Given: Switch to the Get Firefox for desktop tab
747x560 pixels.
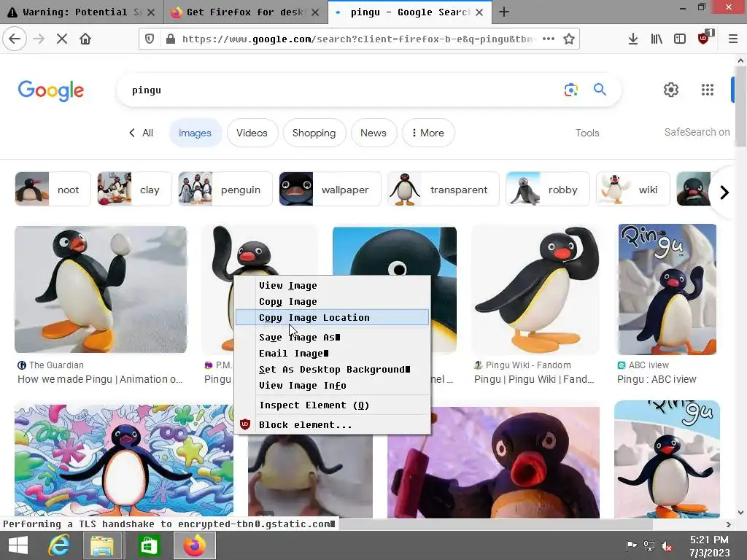Looking at the screenshot, I should point(245,12).
